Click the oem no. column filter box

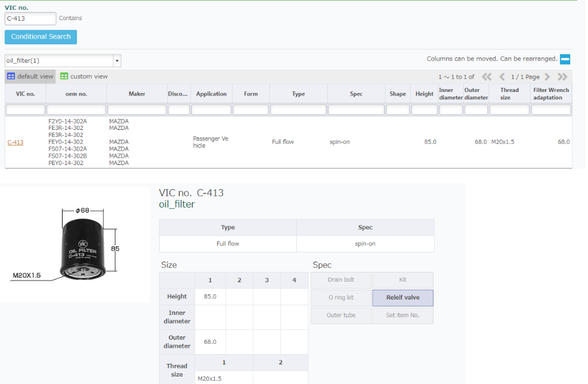pos(76,110)
